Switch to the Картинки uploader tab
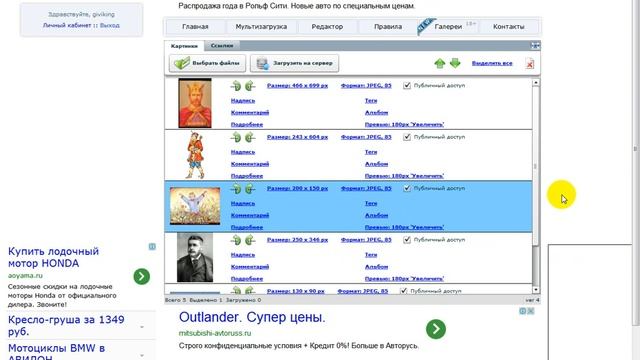640x360 pixels. [x=184, y=46]
